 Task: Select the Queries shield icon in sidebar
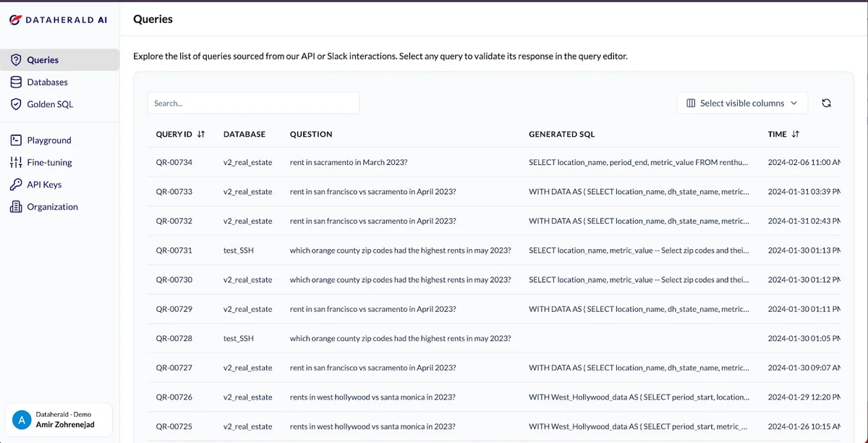pos(16,59)
